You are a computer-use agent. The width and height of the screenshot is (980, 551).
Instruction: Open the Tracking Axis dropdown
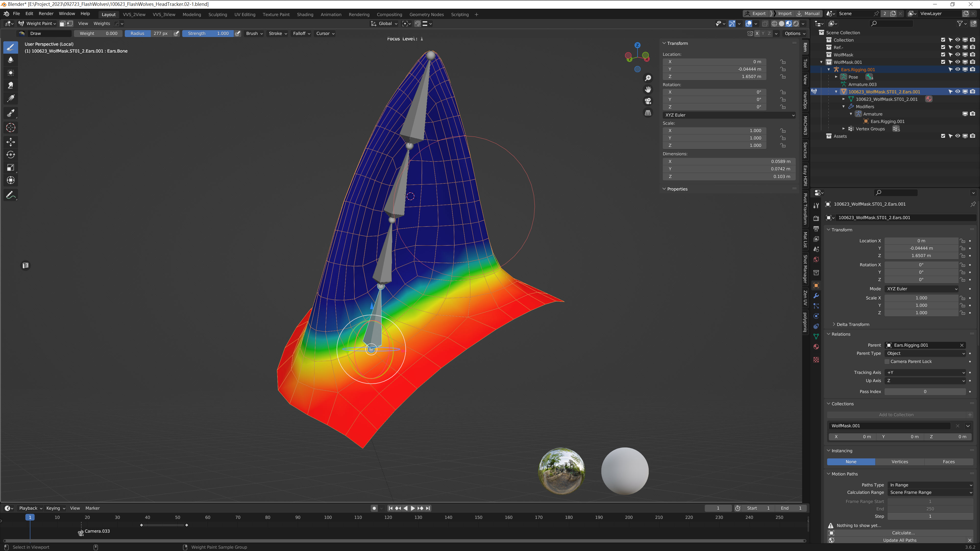[x=925, y=373]
